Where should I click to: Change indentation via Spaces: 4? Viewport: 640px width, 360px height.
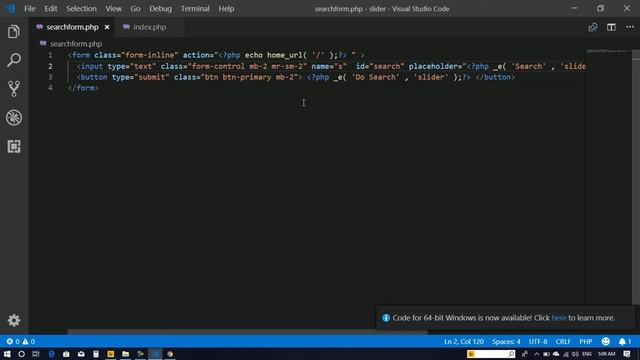tap(506, 341)
